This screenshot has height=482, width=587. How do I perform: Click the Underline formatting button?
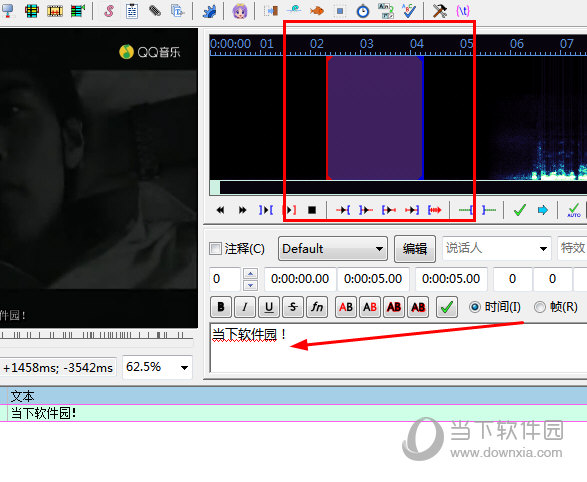point(269,307)
